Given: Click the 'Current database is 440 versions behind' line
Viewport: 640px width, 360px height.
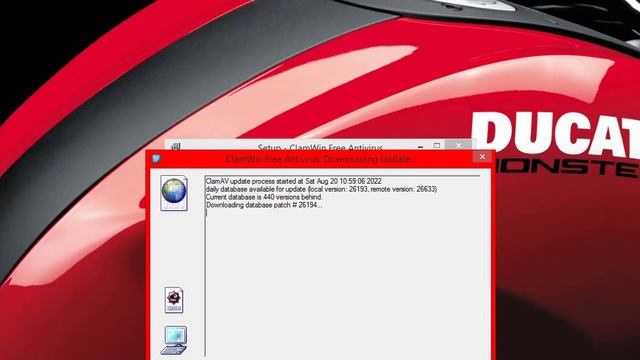Looking at the screenshot, I should click(264, 197).
